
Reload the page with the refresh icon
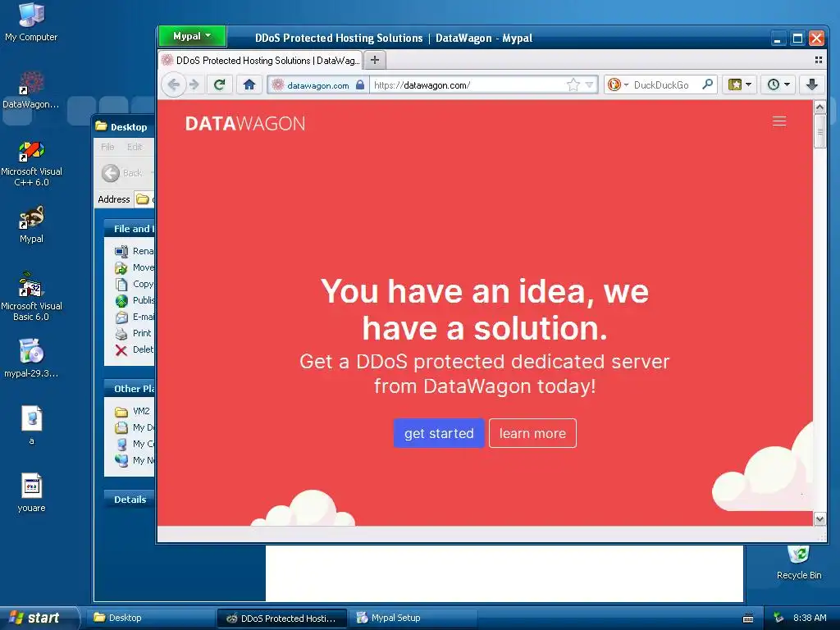tap(219, 84)
